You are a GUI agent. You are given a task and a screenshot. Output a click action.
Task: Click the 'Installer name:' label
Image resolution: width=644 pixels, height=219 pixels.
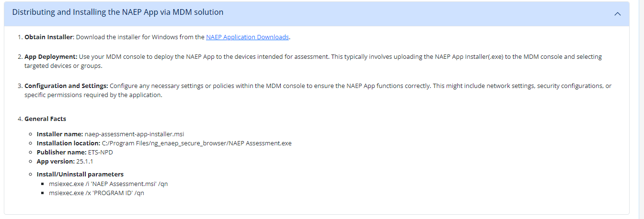(59, 134)
